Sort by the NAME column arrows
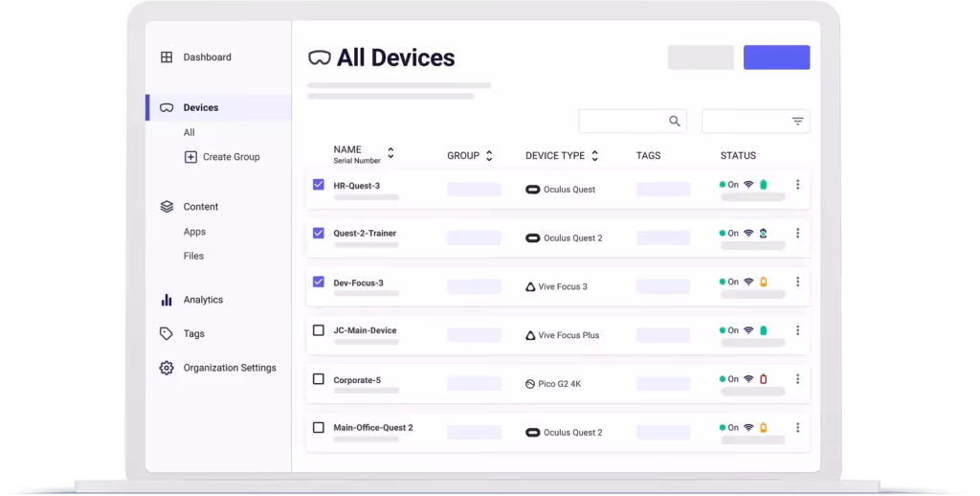The width and height of the screenshot is (980, 496). tap(390, 152)
